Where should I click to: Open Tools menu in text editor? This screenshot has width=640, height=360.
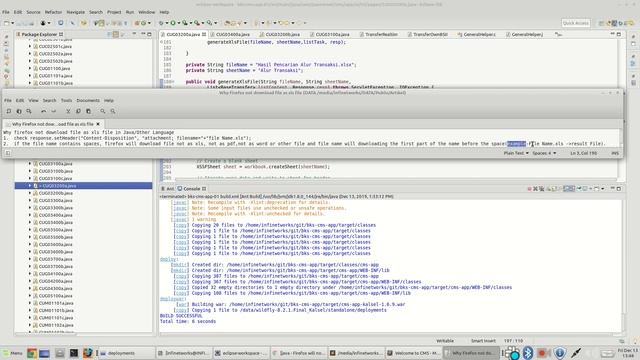[66, 100]
